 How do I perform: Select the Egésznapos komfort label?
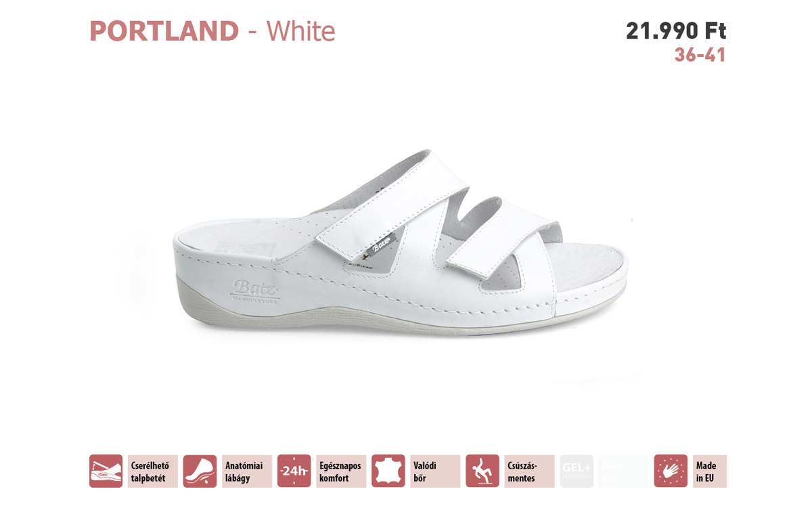click(x=340, y=471)
